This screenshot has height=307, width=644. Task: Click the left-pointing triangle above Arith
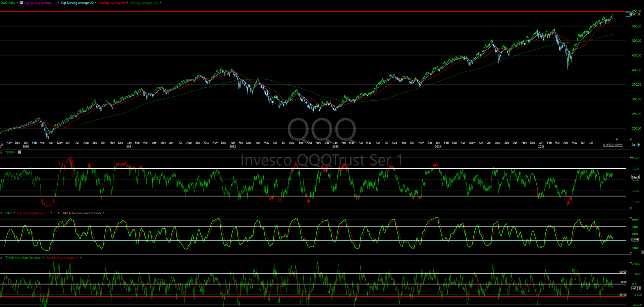click(631, 139)
